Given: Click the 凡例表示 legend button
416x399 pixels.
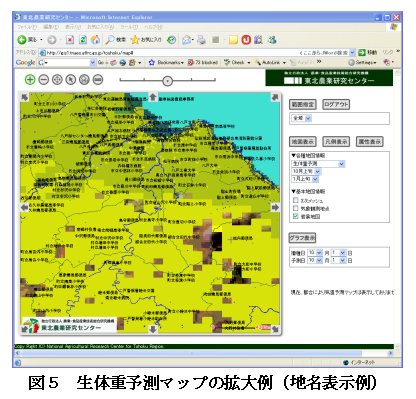Looking at the screenshot, I should tap(336, 142).
